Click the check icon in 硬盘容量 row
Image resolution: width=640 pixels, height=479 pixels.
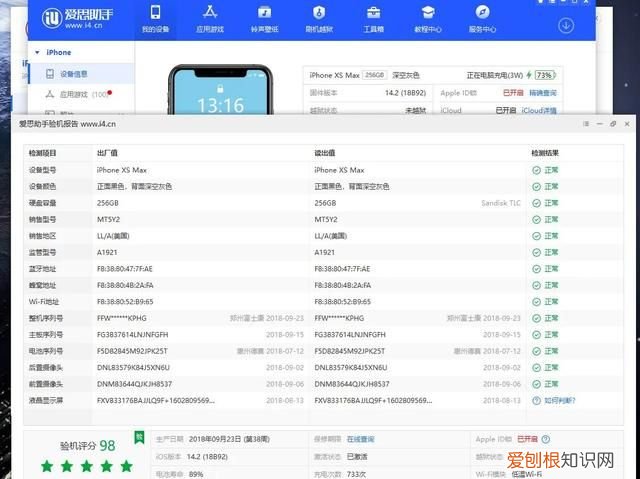pos(536,203)
